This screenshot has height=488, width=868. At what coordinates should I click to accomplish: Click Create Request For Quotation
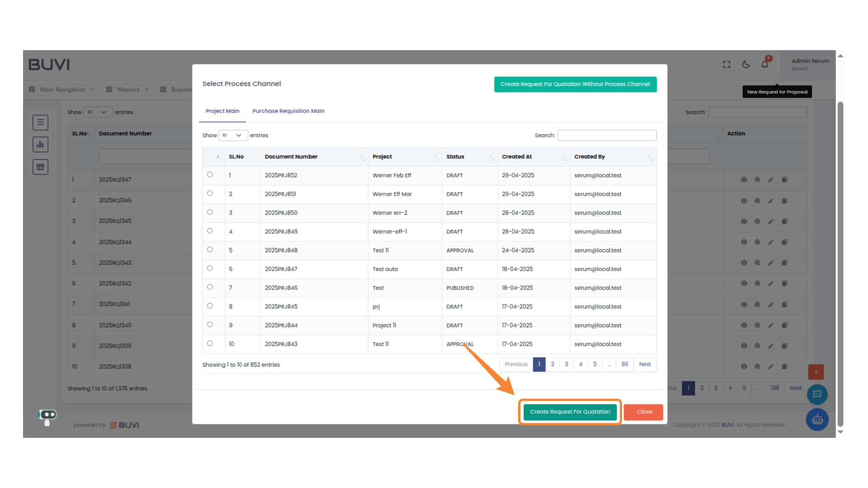coord(570,412)
